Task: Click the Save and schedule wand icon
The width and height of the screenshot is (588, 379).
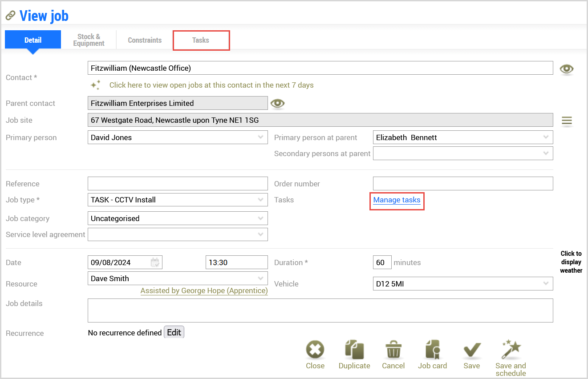Action: click(x=510, y=350)
